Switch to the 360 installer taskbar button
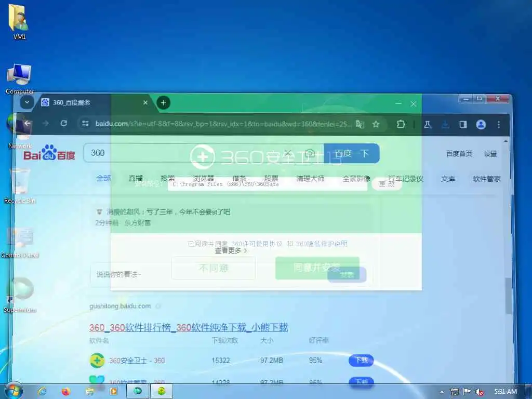The height and width of the screenshot is (399, 532). coord(162,391)
